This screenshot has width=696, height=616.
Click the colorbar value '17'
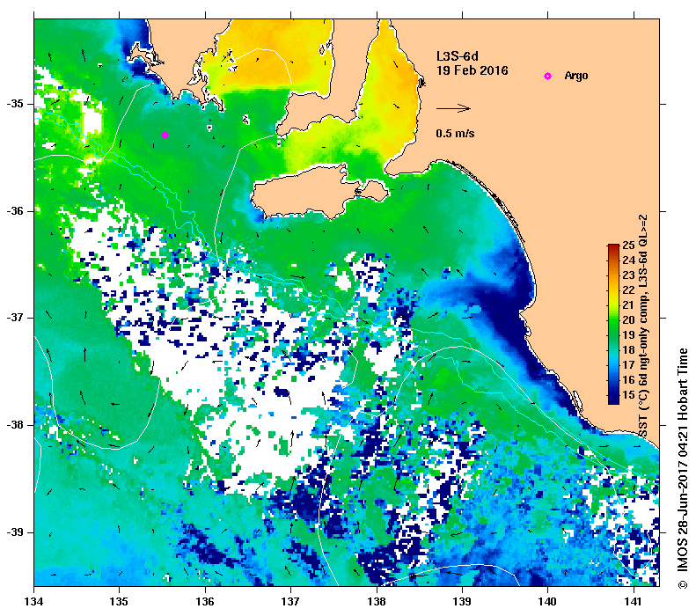pyautogui.click(x=628, y=365)
